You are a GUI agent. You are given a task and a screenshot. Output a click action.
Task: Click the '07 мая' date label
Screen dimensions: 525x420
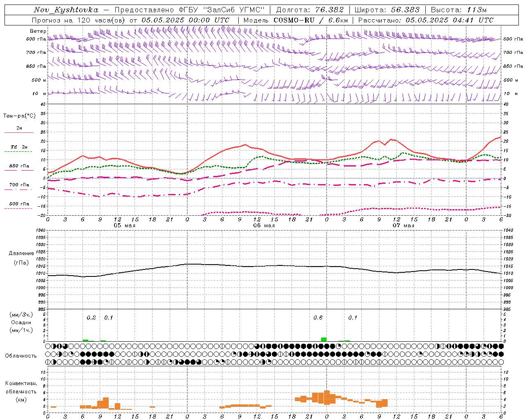point(403,226)
